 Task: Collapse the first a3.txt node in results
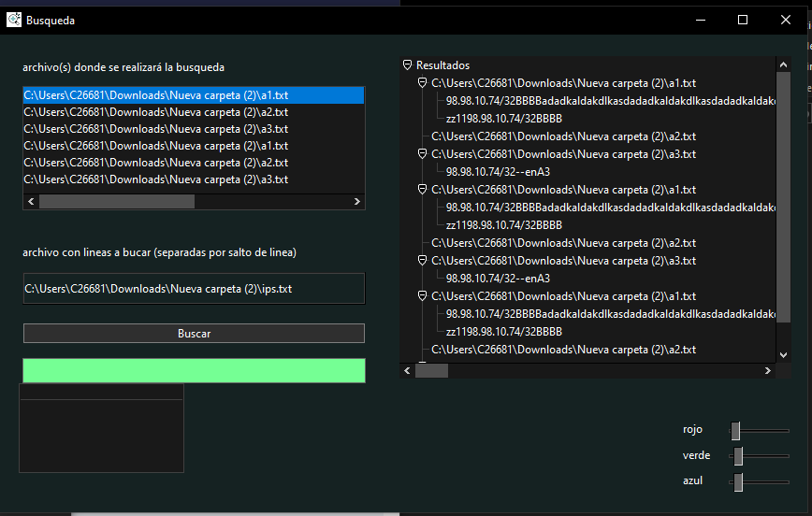pyautogui.click(x=422, y=154)
